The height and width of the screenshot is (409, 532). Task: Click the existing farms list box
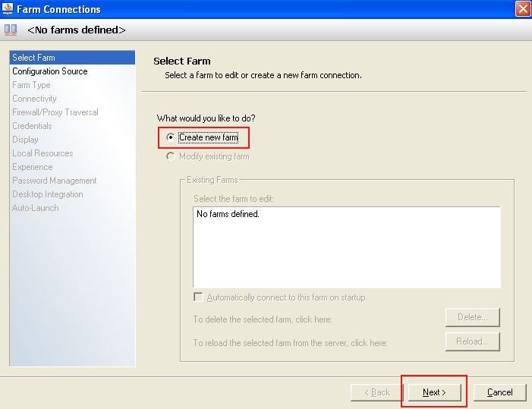tap(347, 247)
